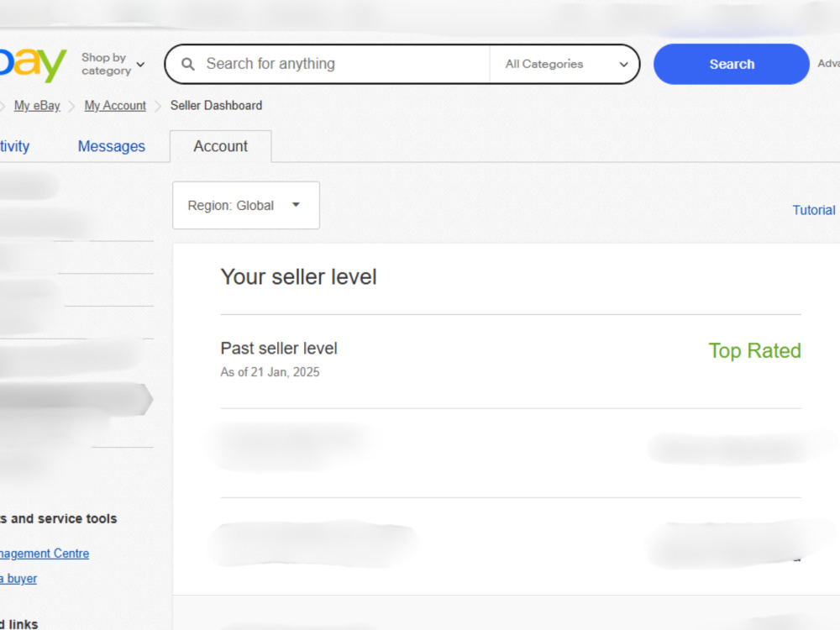Click the breadcrumb arrow before Seller Dashboard
The width and height of the screenshot is (840, 630).
pos(158,106)
